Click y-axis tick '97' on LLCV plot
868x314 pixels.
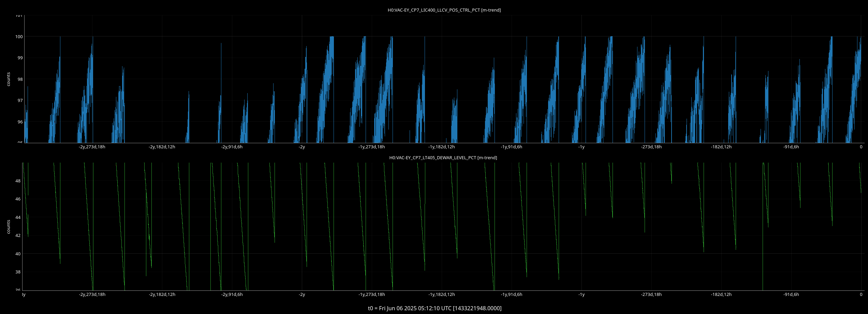(20, 101)
